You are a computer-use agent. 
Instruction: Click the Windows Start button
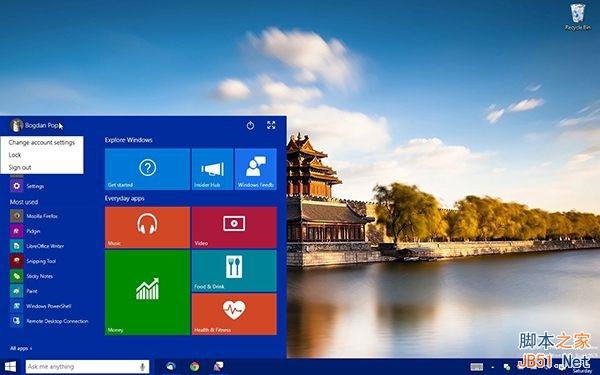pyautogui.click(x=10, y=367)
